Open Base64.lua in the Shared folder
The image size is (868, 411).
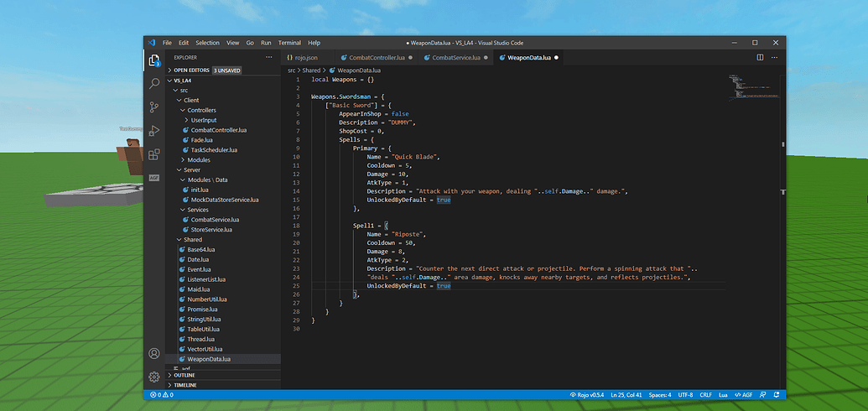coord(223,250)
